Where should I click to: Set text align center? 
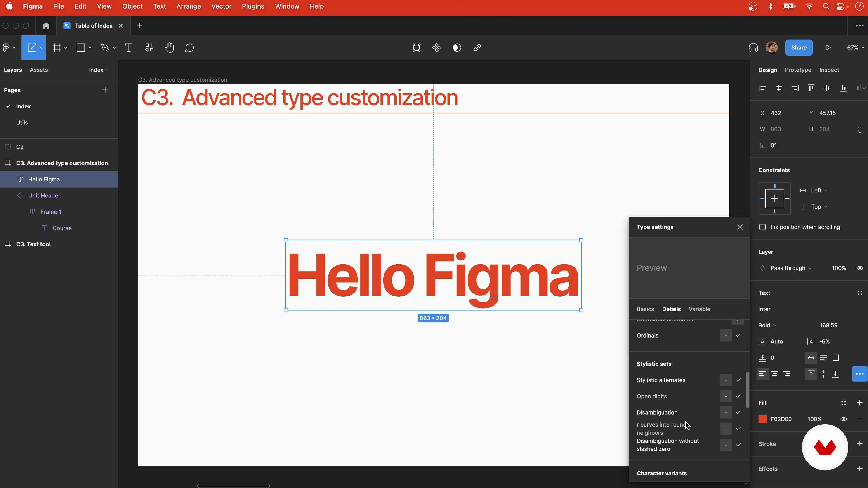tap(775, 374)
